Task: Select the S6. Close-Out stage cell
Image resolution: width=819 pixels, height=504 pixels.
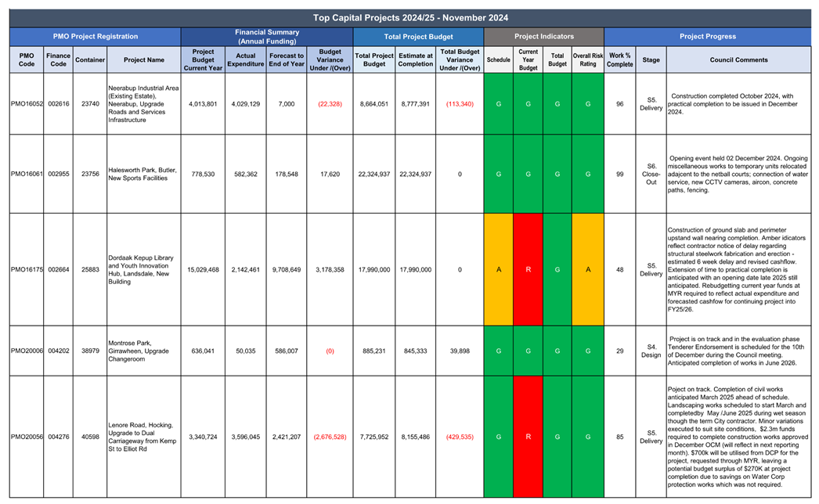Action: 651,174
